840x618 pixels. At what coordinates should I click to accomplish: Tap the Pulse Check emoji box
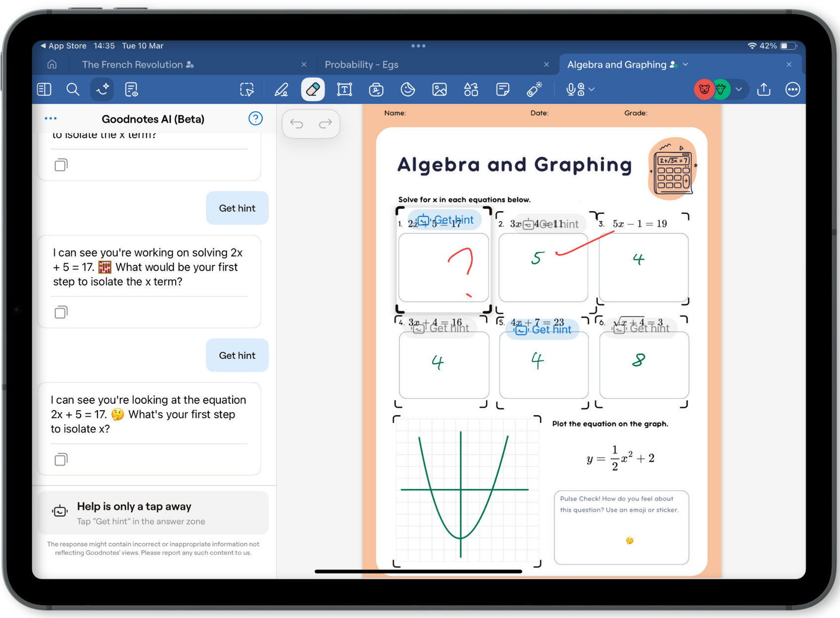pyautogui.click(x=621, y=527)
